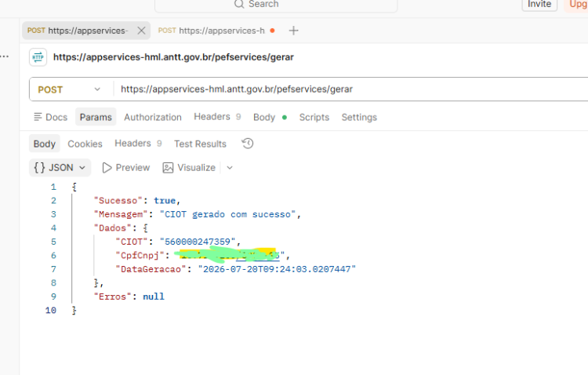Screen dimensions: 588x375
Task: Switch to the second POST request tab
Action: [x=216, y=31]
